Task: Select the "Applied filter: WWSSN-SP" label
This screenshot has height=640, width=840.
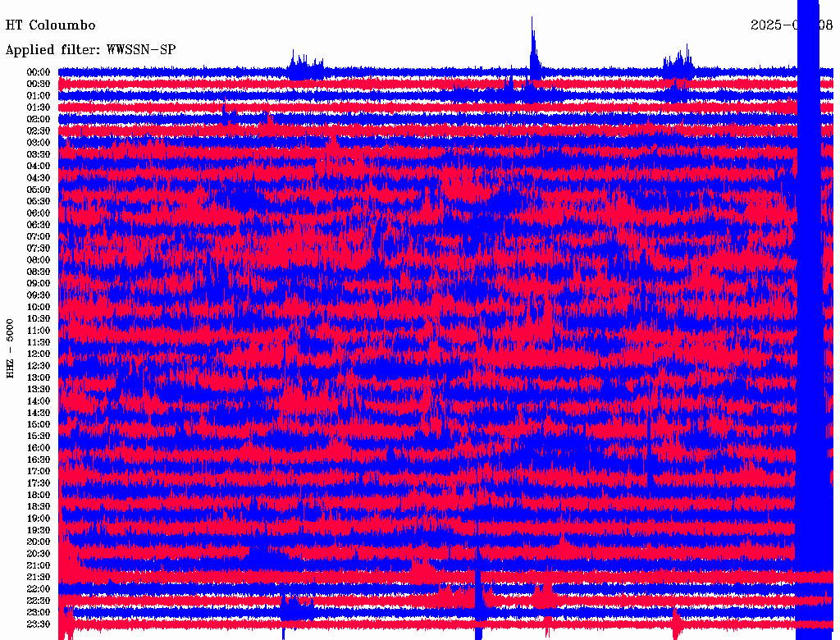Action: [90, 50]
